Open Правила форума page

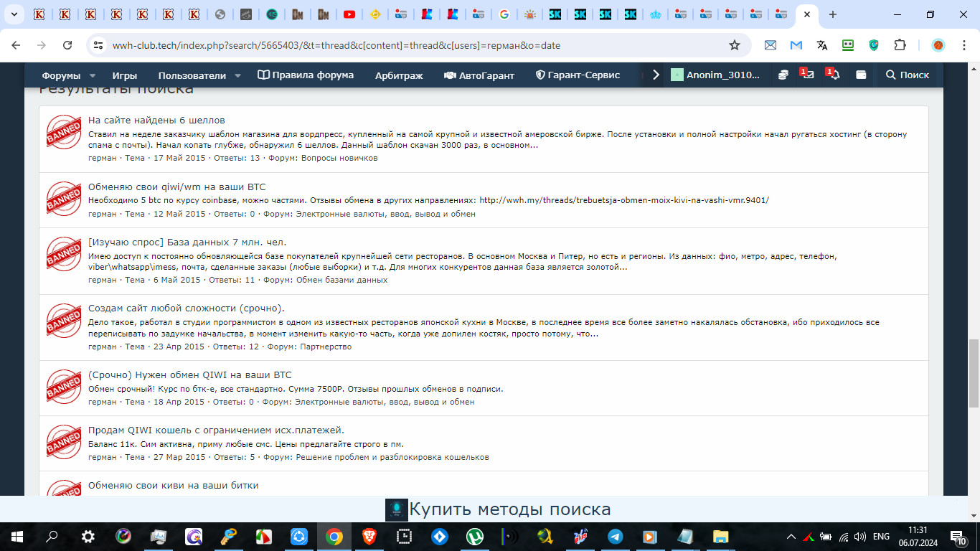click(x=306, y=75)
